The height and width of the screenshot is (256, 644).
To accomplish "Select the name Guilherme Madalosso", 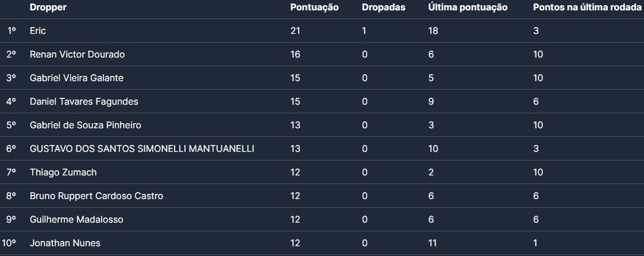I will [x=76, y=219].
